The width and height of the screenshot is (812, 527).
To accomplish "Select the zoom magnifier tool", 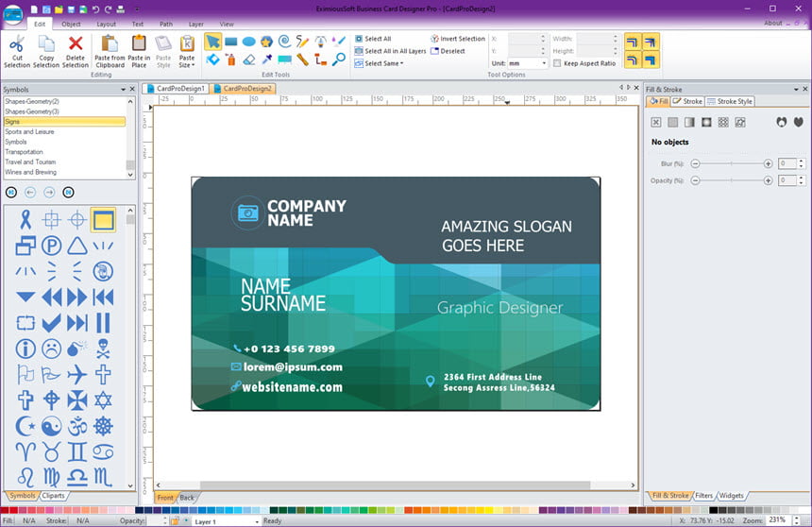I will (x=339, y=59).
